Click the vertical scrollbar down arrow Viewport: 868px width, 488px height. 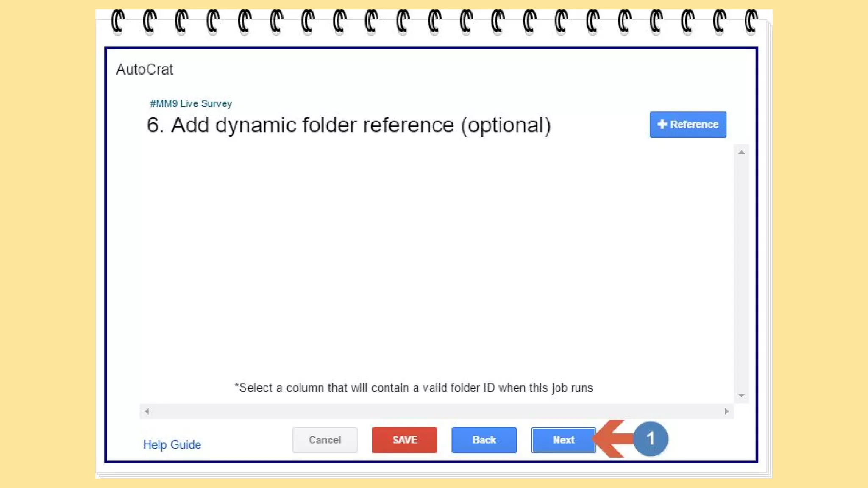pos(741,395)
